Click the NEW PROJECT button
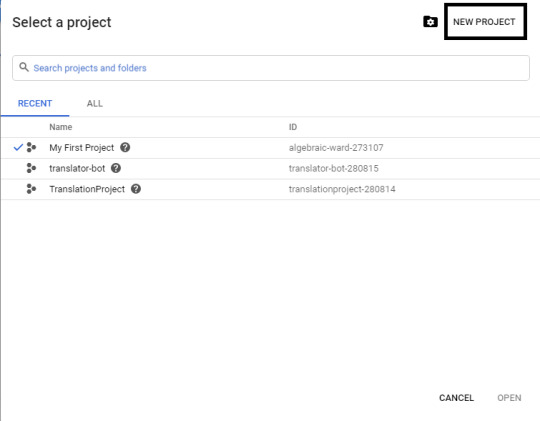 coord(484,22)
